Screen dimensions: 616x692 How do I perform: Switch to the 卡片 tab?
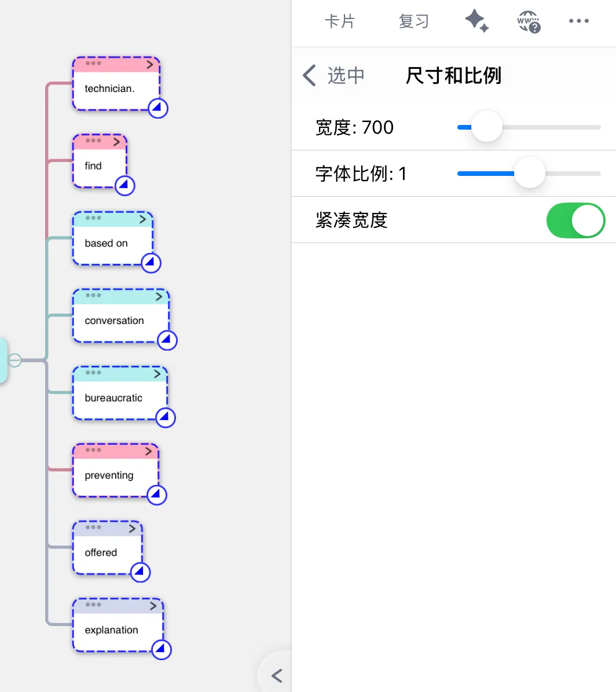pos(340,21)
